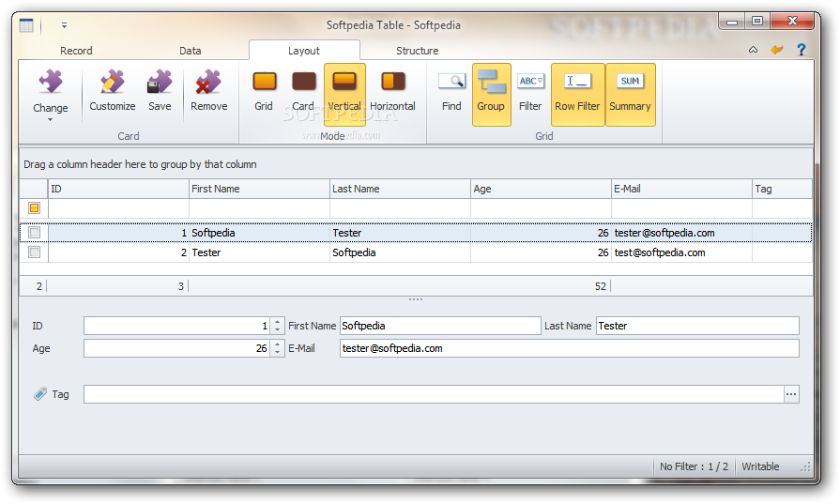Sort by the Age column header

[x=541, y=189]
